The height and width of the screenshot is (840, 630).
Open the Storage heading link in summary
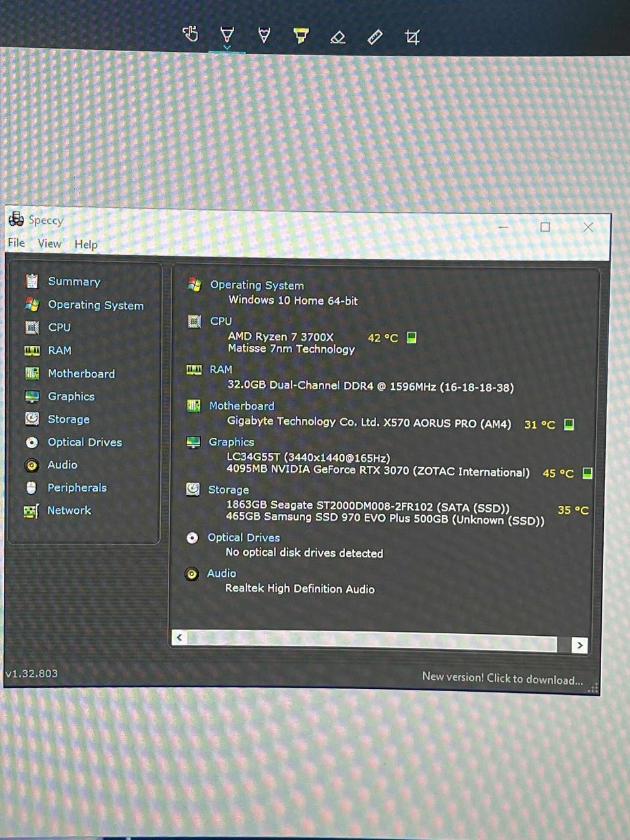[x=228, y=490]
